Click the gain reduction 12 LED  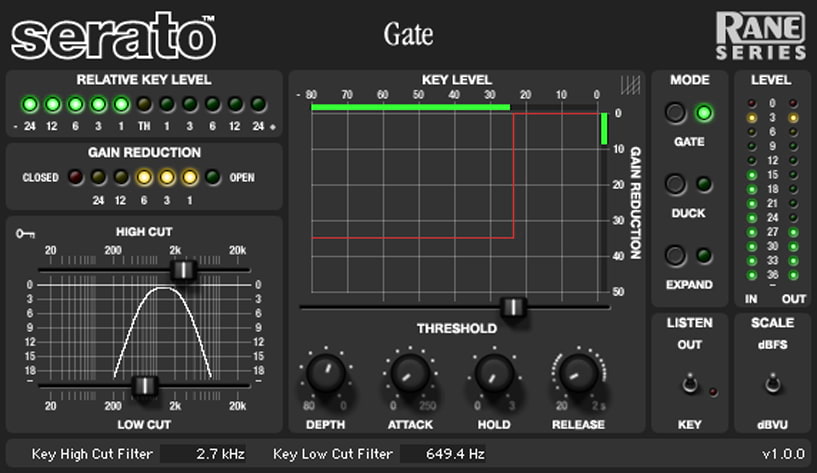pyautogui.click(x=121, y=177)
